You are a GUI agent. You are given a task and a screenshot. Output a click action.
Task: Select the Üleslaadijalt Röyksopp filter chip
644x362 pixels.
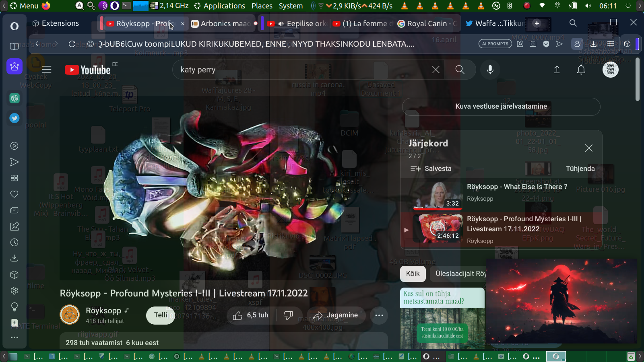458,274
